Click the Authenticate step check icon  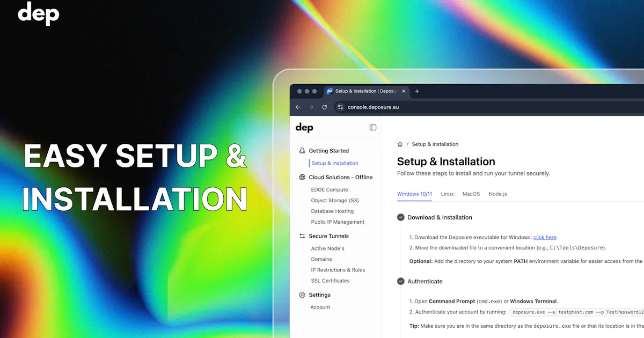click(x=400, y=281)
